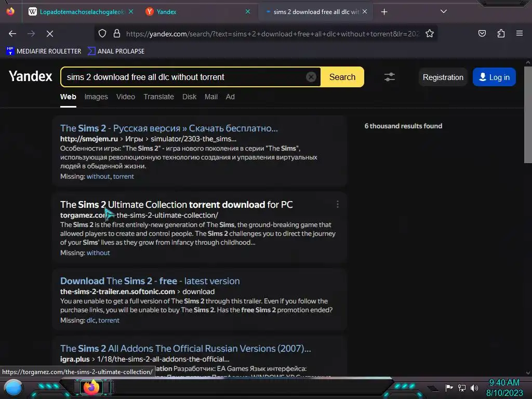Click missing word 'dlc' under softonic result
532x399 pixels.
91,320
